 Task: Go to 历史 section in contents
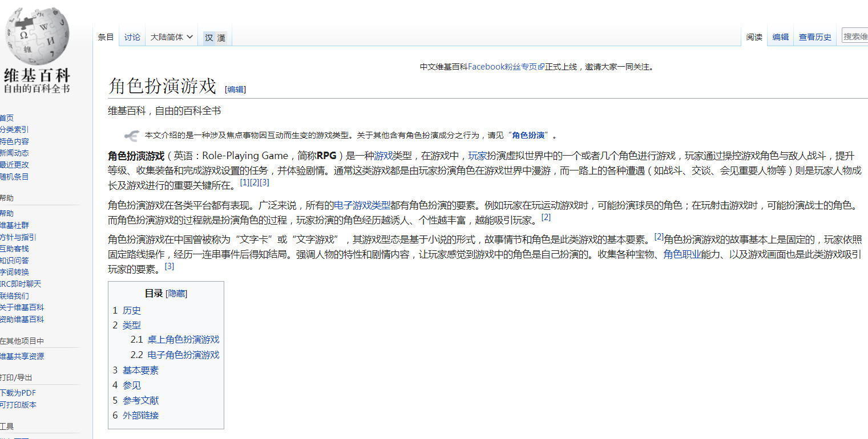(131, 311)
